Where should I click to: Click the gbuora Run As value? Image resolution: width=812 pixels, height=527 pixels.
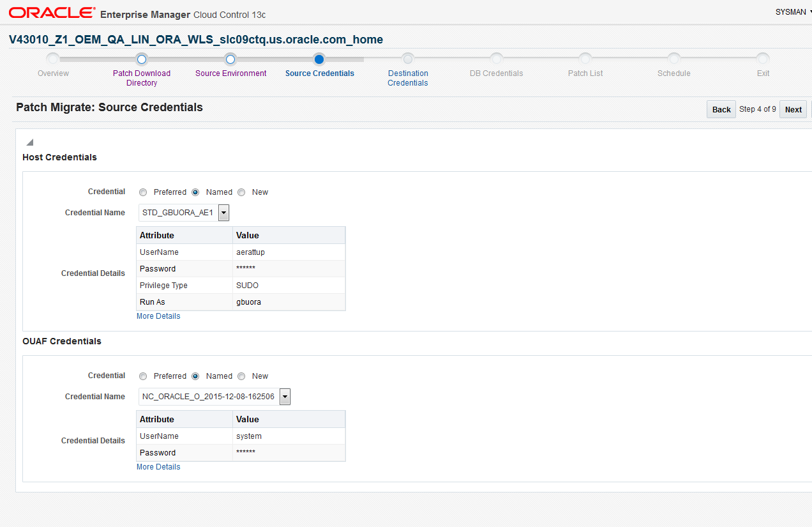(x=248, y=302)
